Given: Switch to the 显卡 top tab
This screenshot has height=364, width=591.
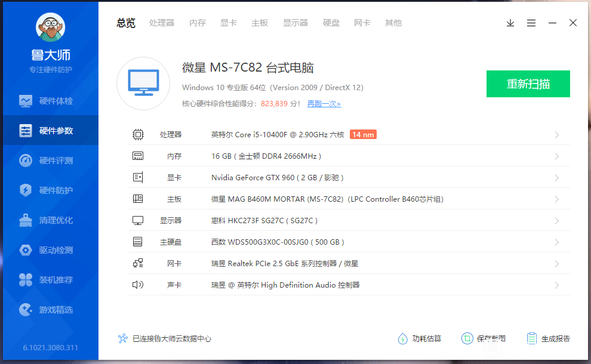Looking at the screenshot, I should pos(229,23).
